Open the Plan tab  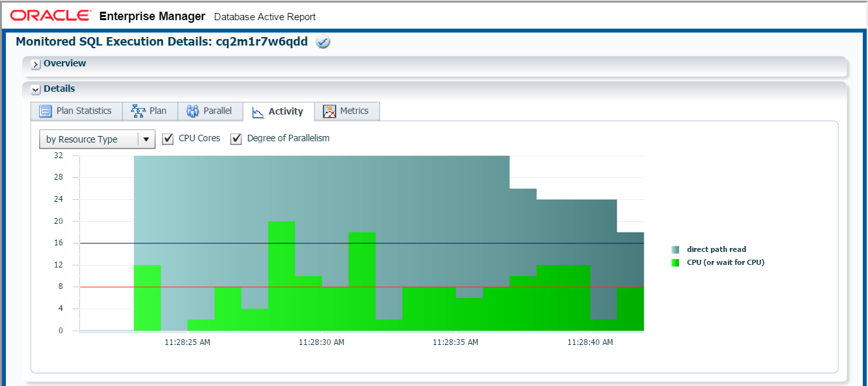(x=150, y=111)
